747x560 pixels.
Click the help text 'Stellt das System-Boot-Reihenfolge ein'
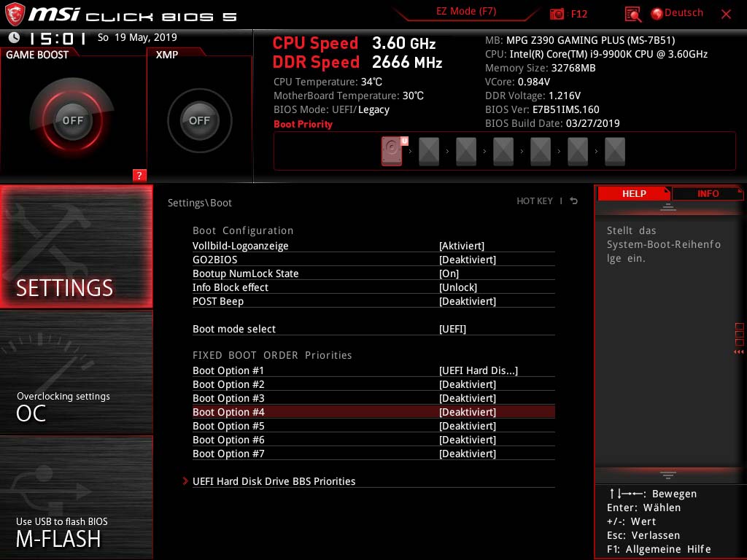click(663, 244)
